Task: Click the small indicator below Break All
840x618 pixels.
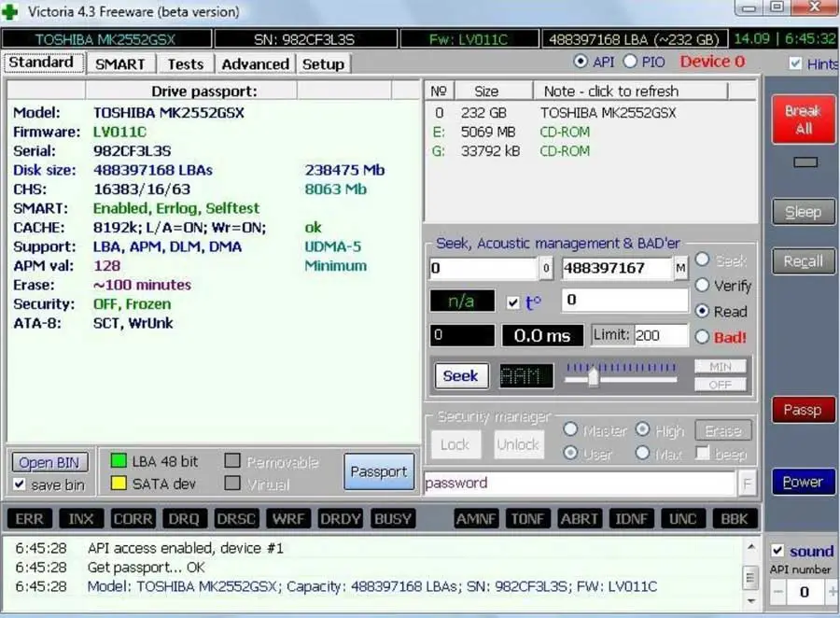Action: coord(805,162)
